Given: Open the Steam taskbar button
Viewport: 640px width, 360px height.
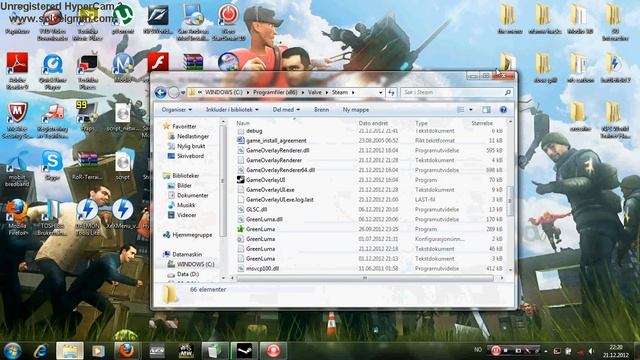Looking at the screenshot, I should (244, 351).
